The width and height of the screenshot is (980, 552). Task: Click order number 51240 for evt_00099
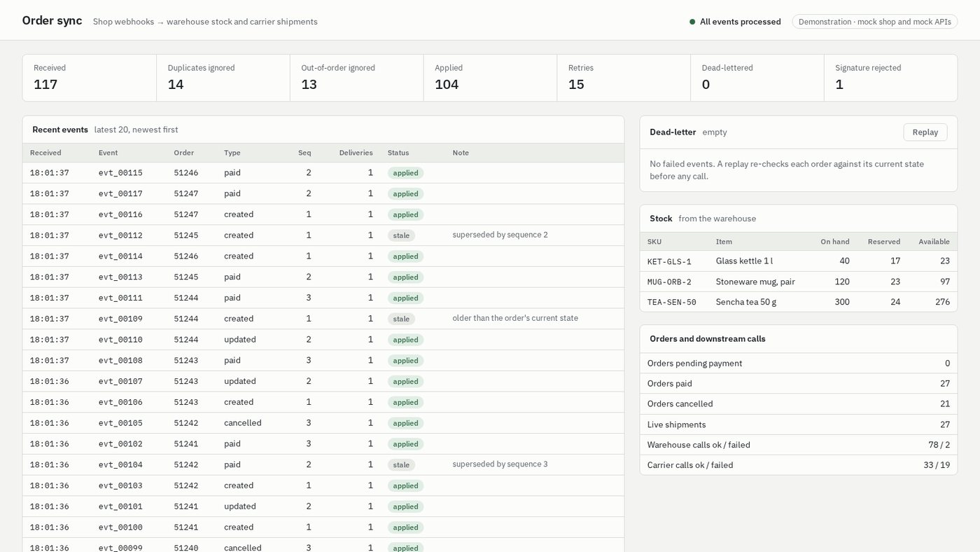[186, 548]
